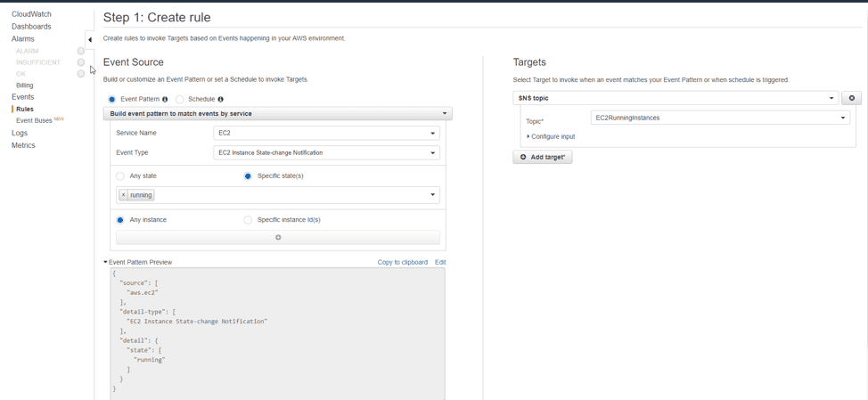
Task: Collapse the left navigation sidebar arrow
Action: pos(90,40)
